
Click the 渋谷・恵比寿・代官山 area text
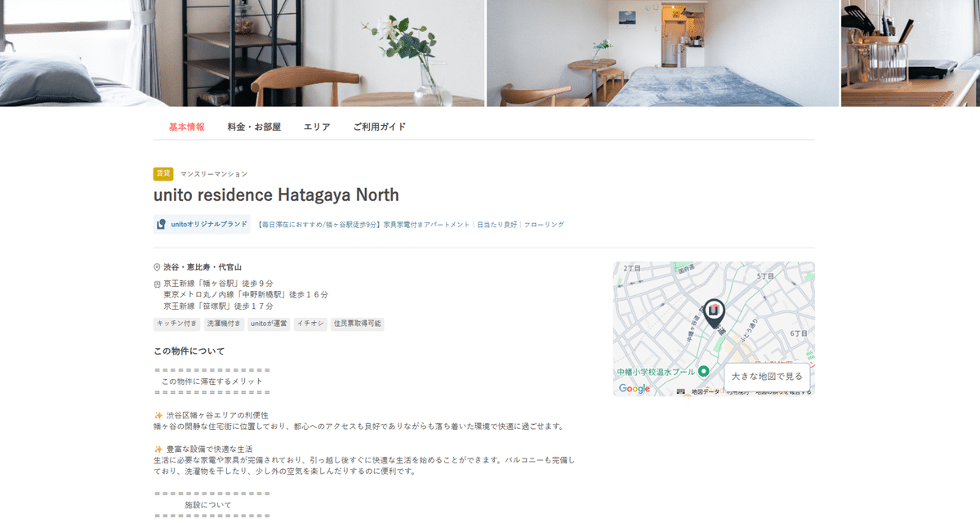[203, 267]
